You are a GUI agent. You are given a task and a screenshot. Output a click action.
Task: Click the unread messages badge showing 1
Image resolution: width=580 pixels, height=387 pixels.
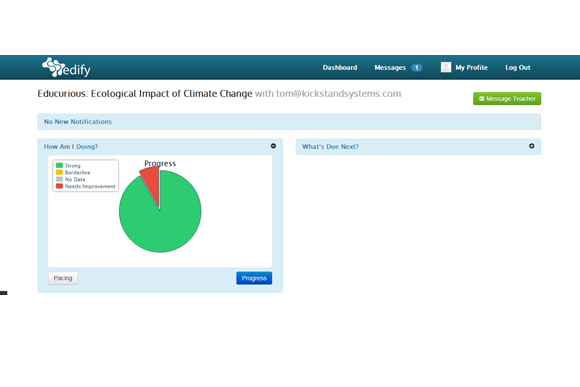coord(417,68)
